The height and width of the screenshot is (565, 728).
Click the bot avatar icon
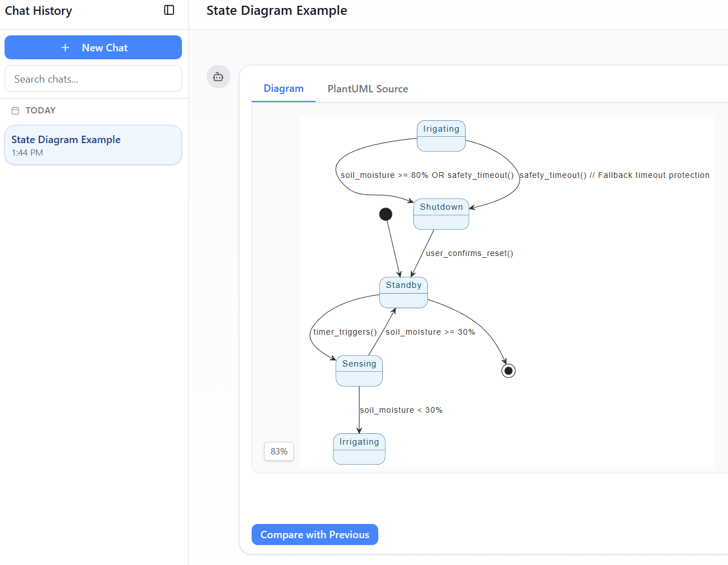218,77
